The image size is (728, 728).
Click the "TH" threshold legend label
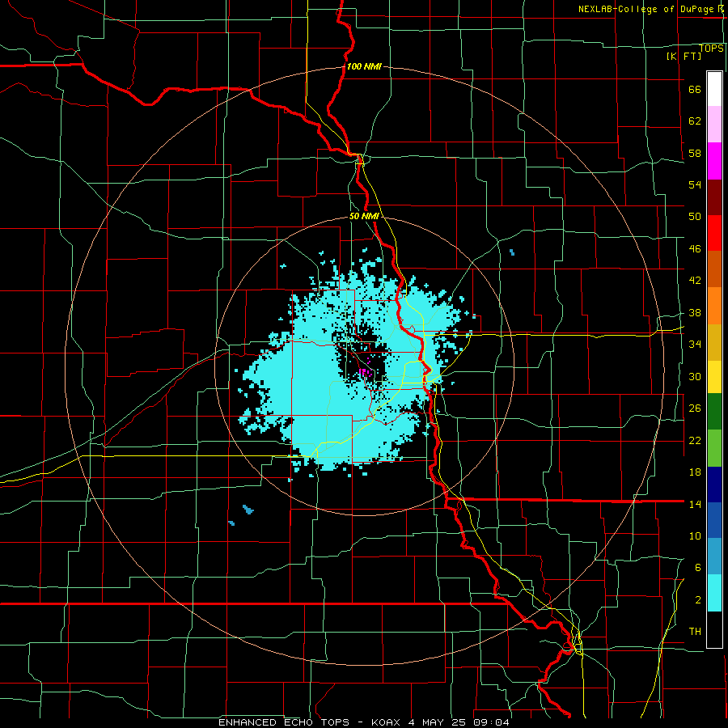click(x=695, y=632)
